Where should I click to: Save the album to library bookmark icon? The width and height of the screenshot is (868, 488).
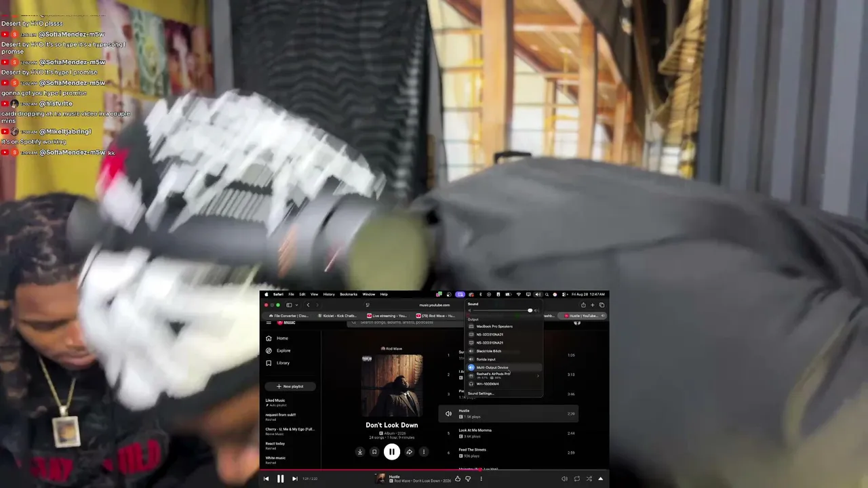point(374,452)
